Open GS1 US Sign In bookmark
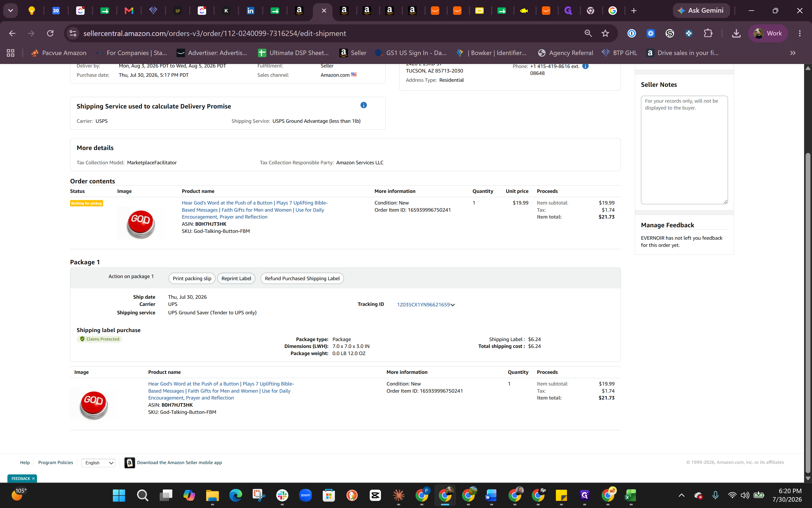 [411, 53]
